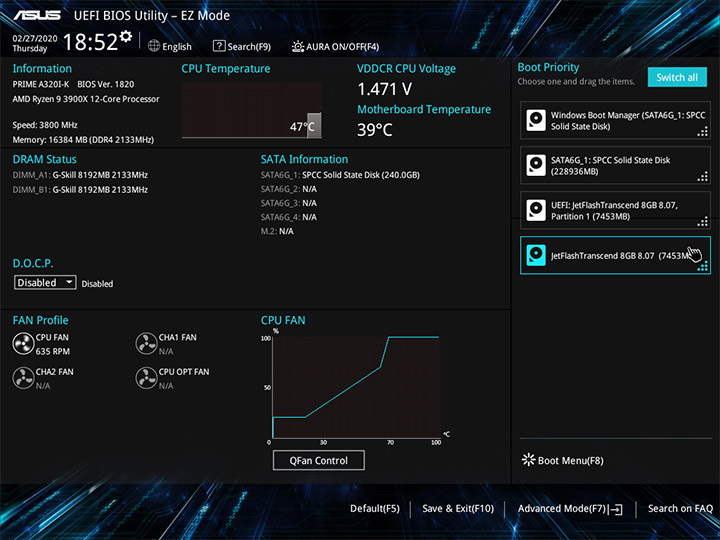This screenshot has width=720, height=540.
Task: Click the FAN Profile heading
Action: pyautogui.click(x=40, y=320)
